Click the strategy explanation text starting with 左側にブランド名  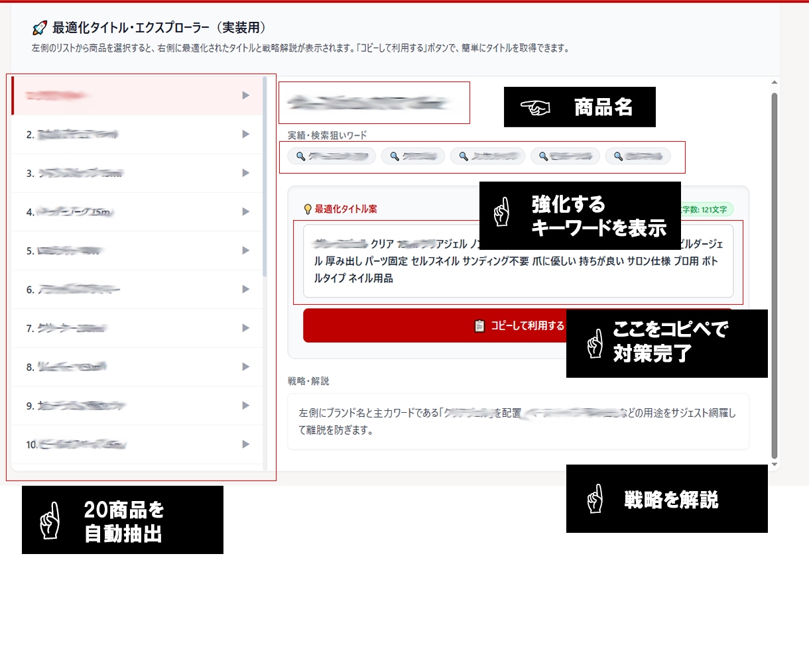pos(517,421)
